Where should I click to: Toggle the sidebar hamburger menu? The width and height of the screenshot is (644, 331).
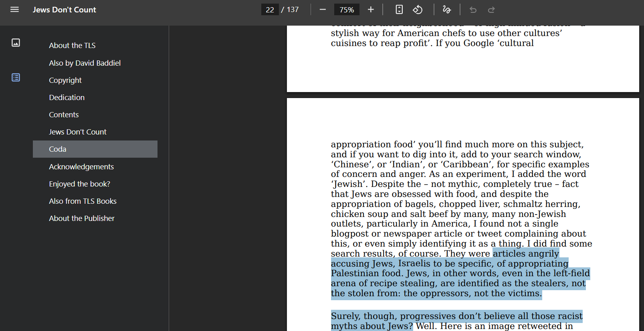(x=15, y=10)
